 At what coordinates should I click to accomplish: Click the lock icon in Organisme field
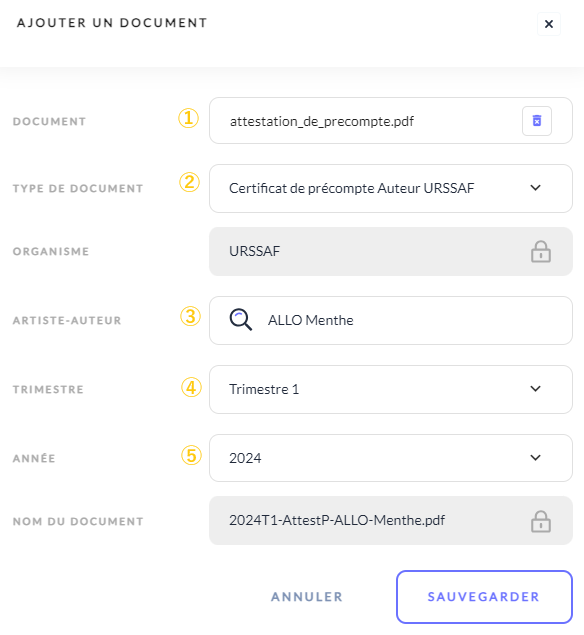[x=541, y=251]
